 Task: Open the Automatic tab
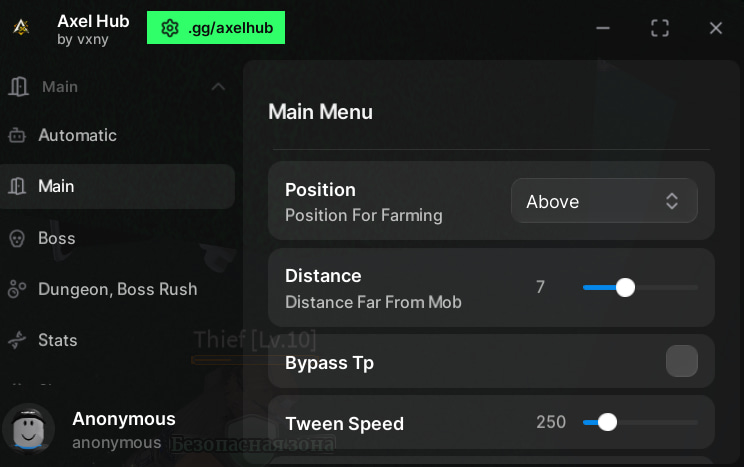pyautogui.click(x=77, y=135)
